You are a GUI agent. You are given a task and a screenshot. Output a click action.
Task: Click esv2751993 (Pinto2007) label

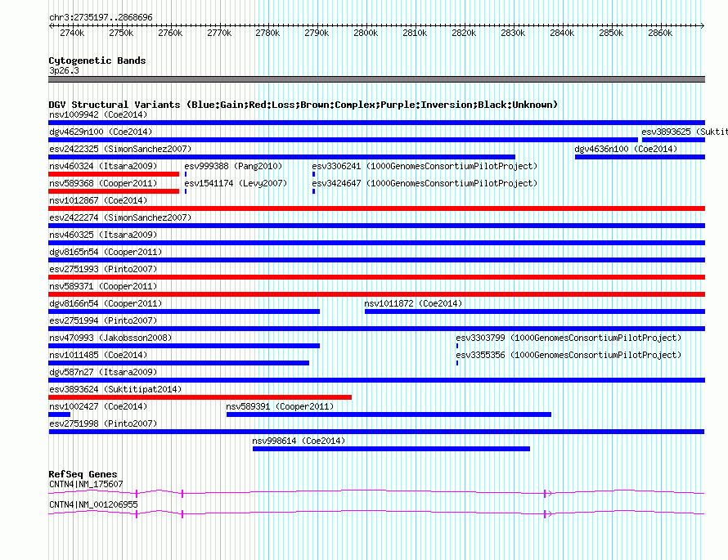point(103,269)
